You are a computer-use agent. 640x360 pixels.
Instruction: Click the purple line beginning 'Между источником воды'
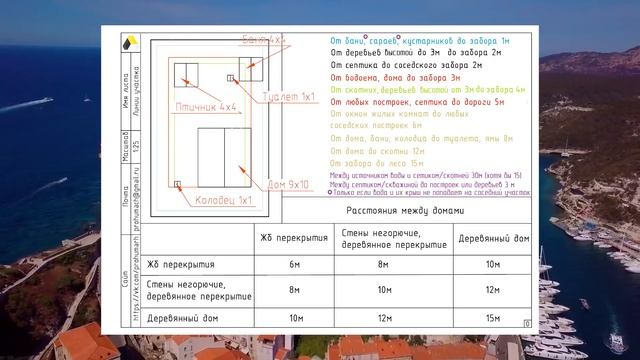[x=426, y=176]
